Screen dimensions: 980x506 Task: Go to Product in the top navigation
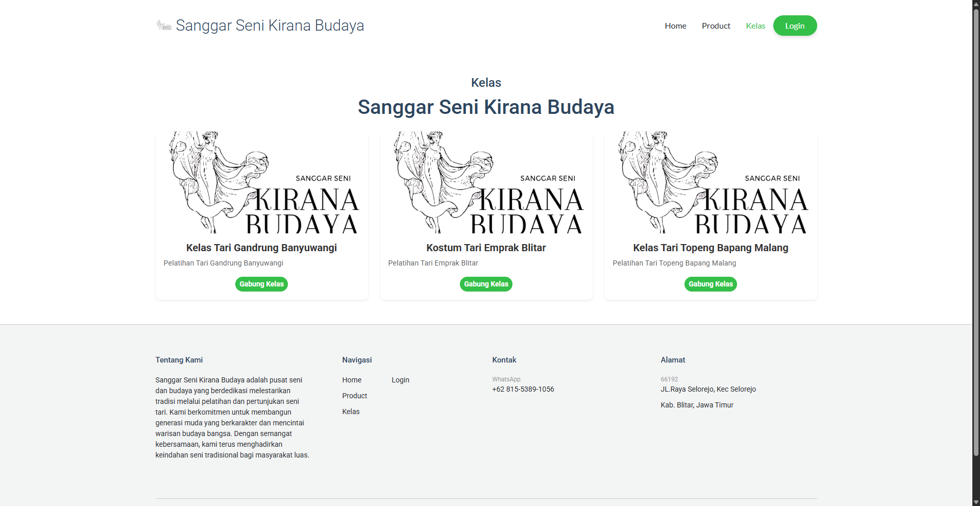coord(716,26)
